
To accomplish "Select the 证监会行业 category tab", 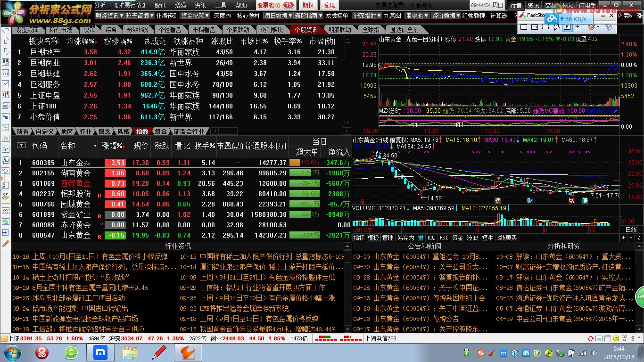I will click(189, 132).
